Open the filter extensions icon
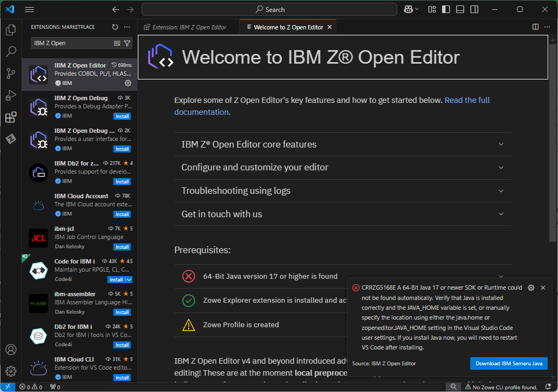The height and width of the screenshot is (392, 558). pos(128,42)
